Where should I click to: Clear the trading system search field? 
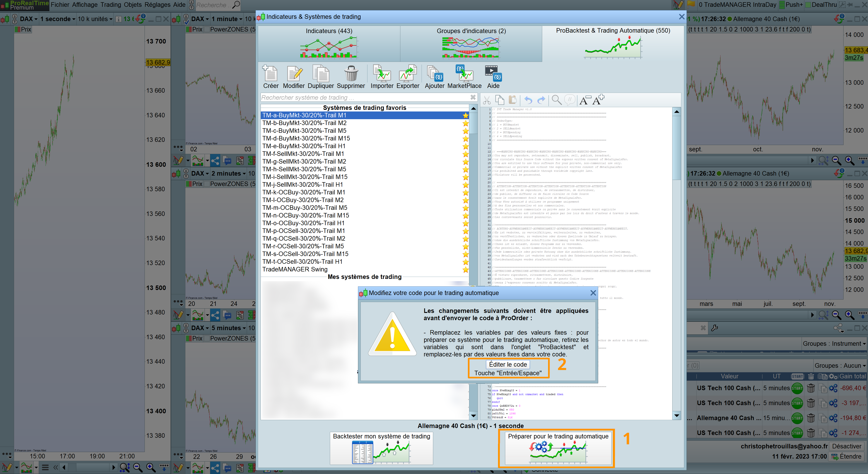pos(473,97)
